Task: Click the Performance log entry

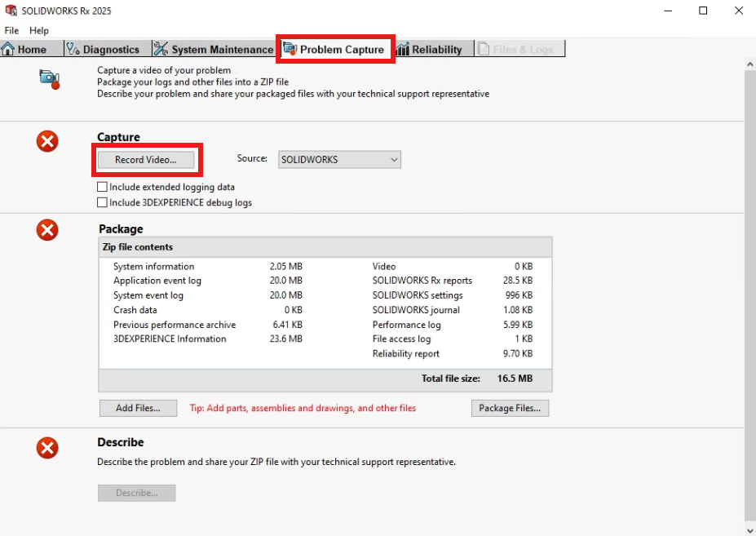Action: (x=406, y=325)
